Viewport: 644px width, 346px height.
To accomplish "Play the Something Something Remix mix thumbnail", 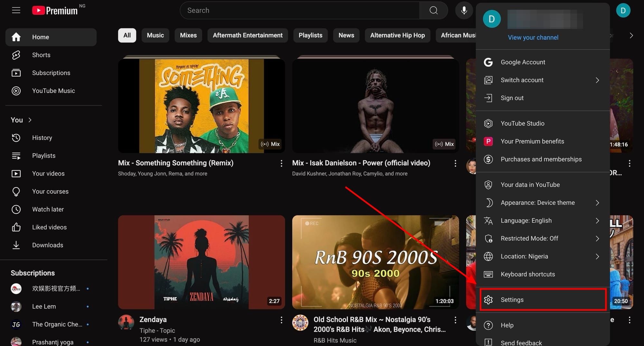I will coord(202,105).
